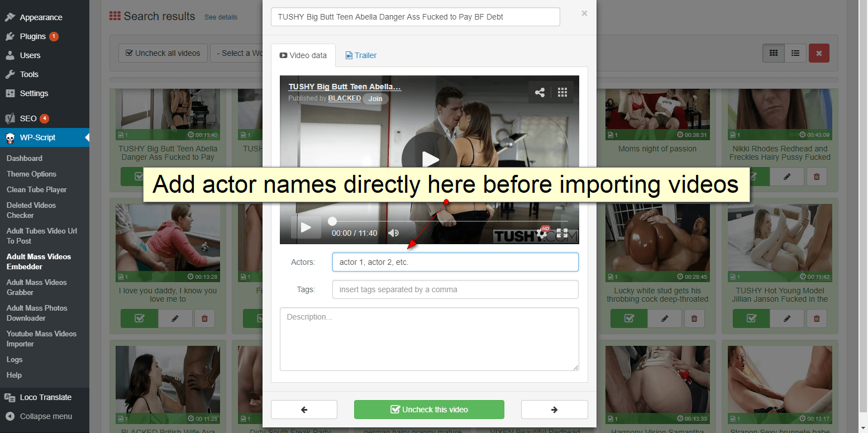Open Help submenu item
The image size is (868, 433).
[14, 375]
